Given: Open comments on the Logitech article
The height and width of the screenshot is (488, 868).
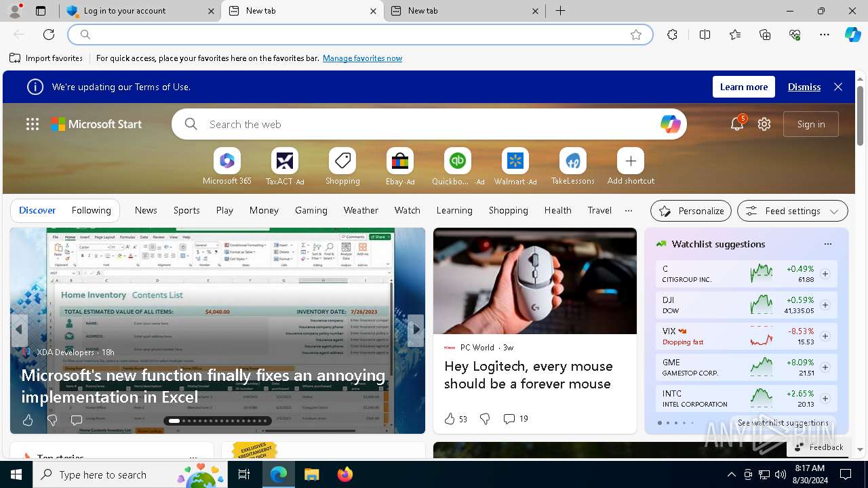Looking at the screenshot, I should pos(515,419).
